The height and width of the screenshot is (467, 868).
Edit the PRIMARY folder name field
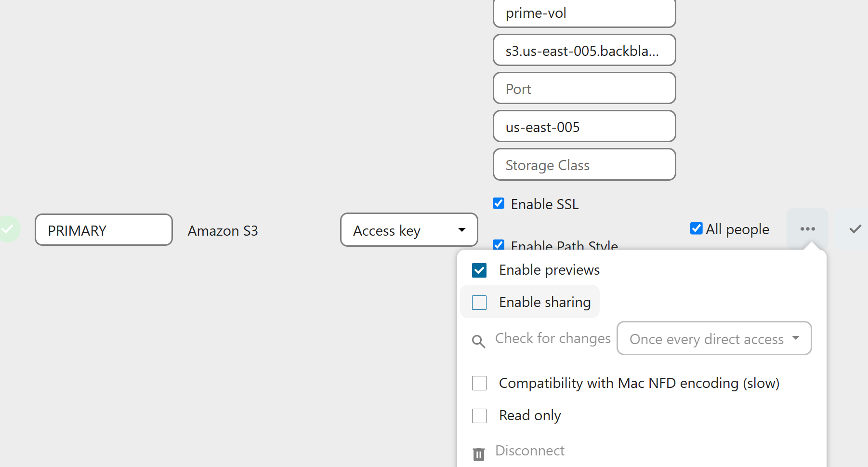104,230
